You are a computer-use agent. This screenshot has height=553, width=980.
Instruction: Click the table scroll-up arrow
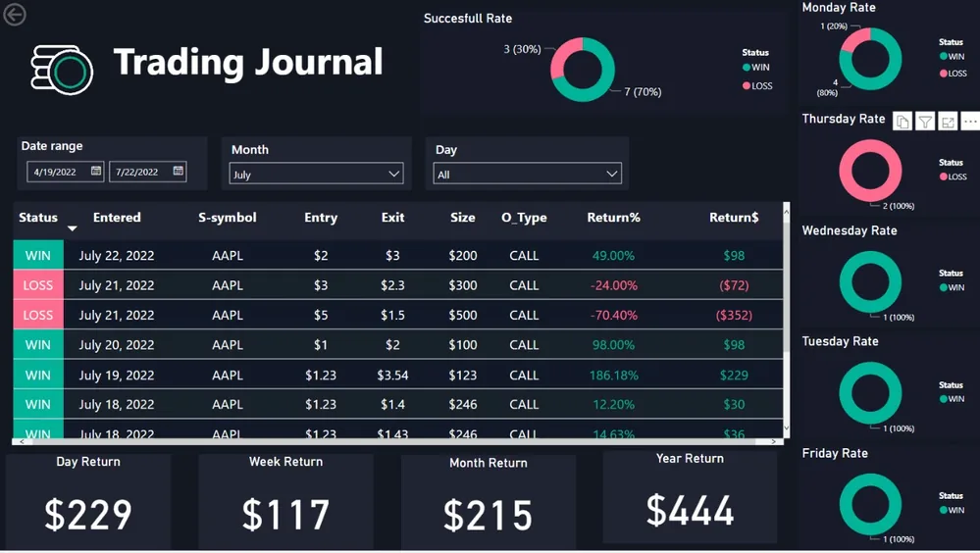point(786,212)
